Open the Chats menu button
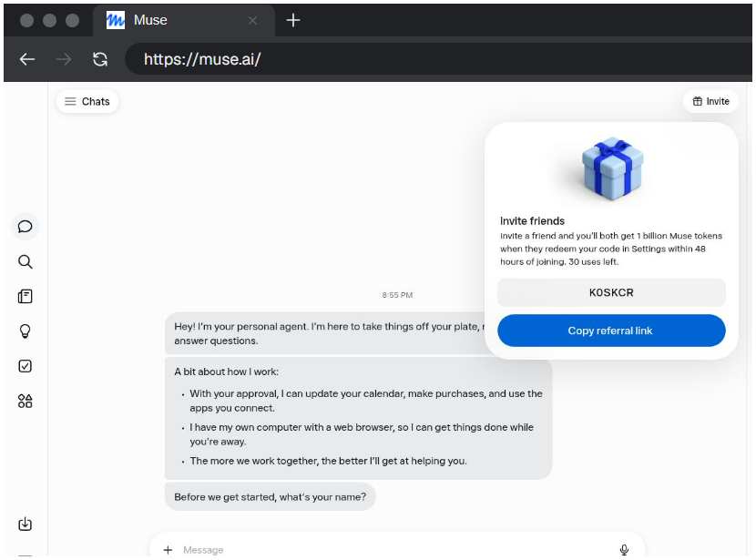Screen dimensions: 756x560 point(87,102)
